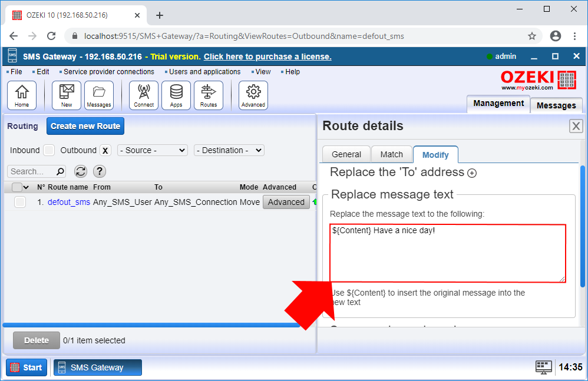This screenshot has height=381, width=588.
Task: Uncheck the Outbound checkbox
Action: pos(105,150)
